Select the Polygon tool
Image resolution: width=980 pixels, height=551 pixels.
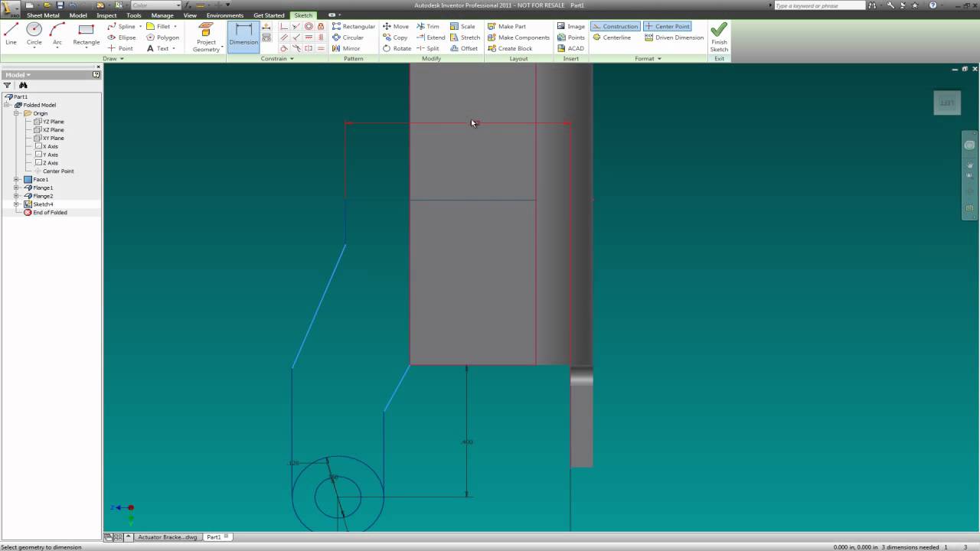click(162, 37)
